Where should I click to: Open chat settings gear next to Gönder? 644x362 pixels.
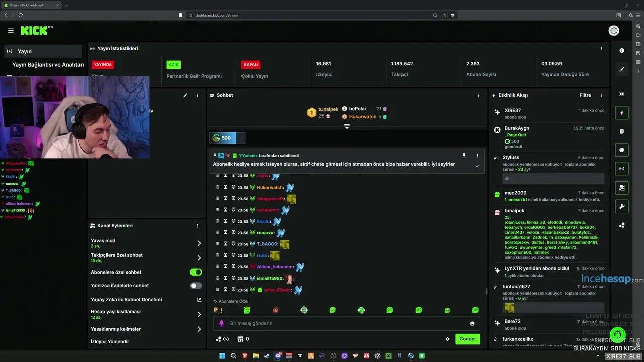(447, 339)
